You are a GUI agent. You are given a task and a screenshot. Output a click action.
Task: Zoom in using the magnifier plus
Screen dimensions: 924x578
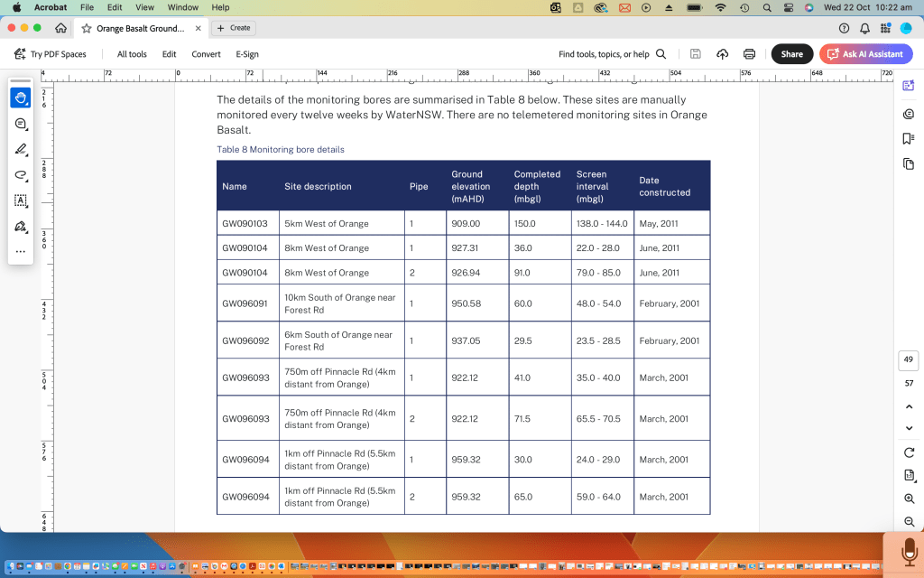[x=909, y=499]
